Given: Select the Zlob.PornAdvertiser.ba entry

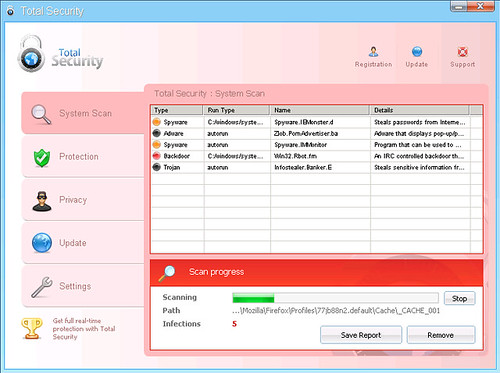Looking at the screenshot, I should click(306, 134).
